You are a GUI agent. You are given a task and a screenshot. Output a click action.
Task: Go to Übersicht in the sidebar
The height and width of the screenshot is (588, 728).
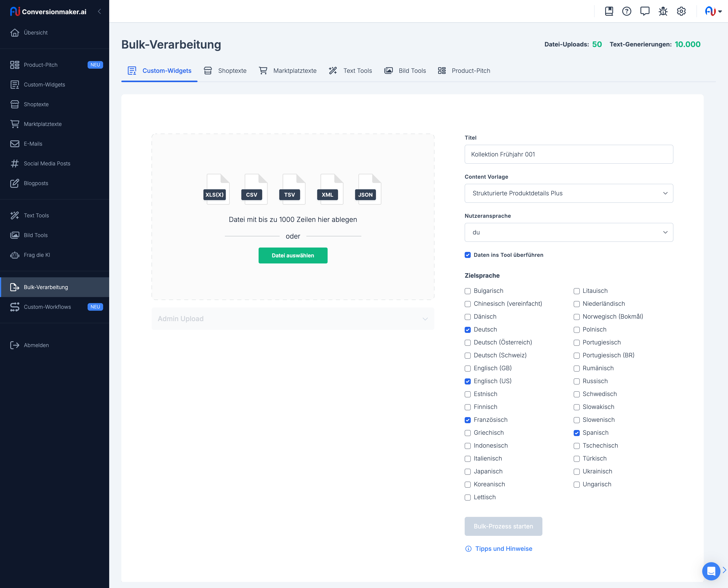point(54,32)
